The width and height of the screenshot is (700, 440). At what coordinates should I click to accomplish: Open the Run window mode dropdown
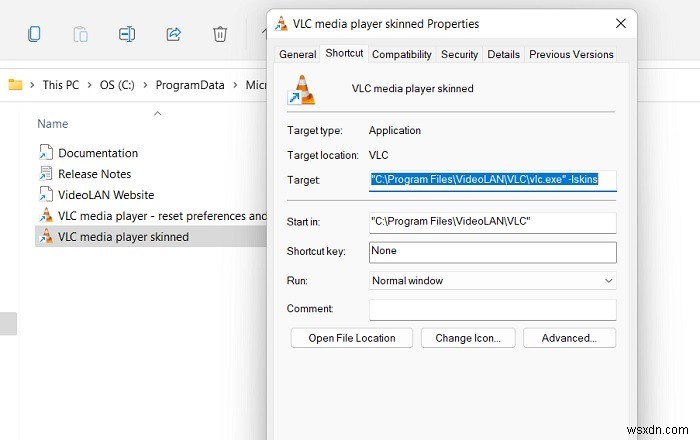[492, 281]
